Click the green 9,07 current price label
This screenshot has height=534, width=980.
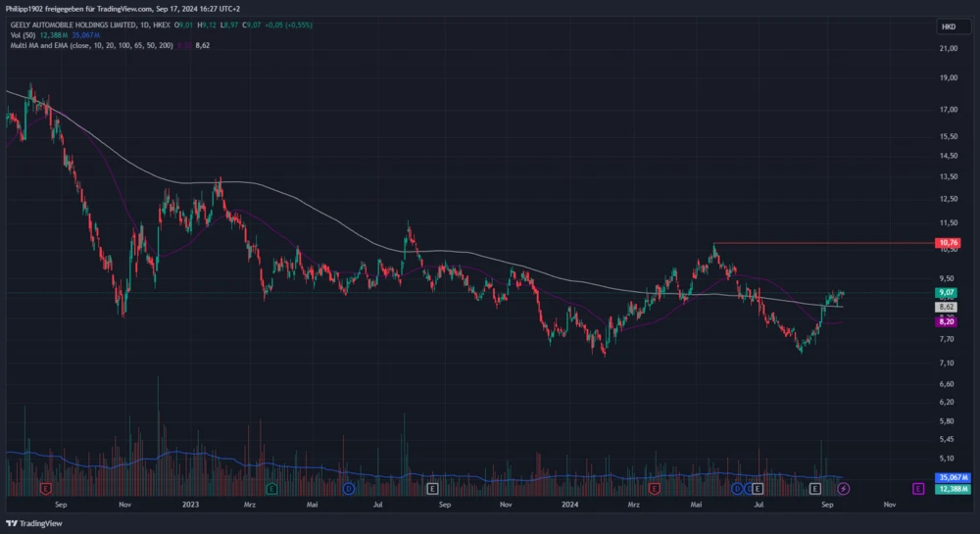coord(948,292)
